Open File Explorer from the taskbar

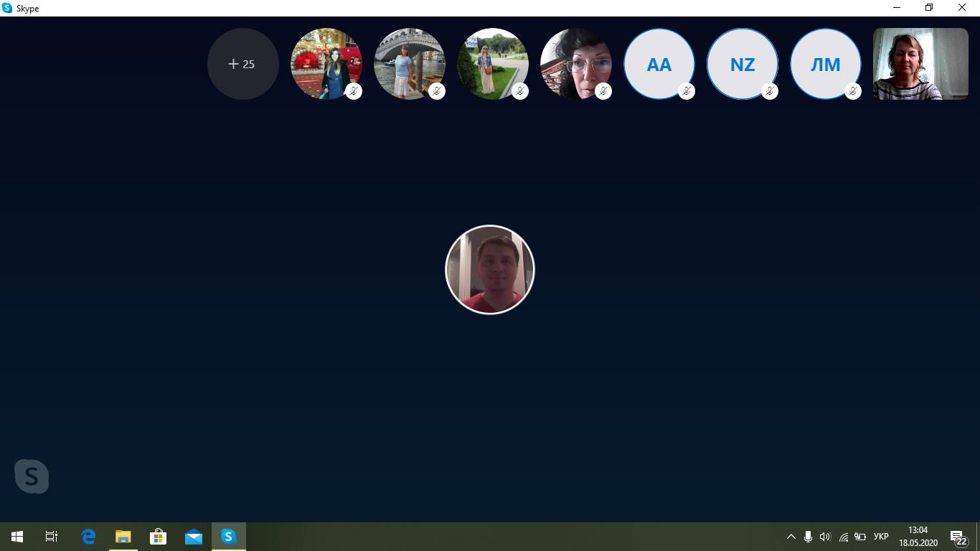click(x=123, y=537)
